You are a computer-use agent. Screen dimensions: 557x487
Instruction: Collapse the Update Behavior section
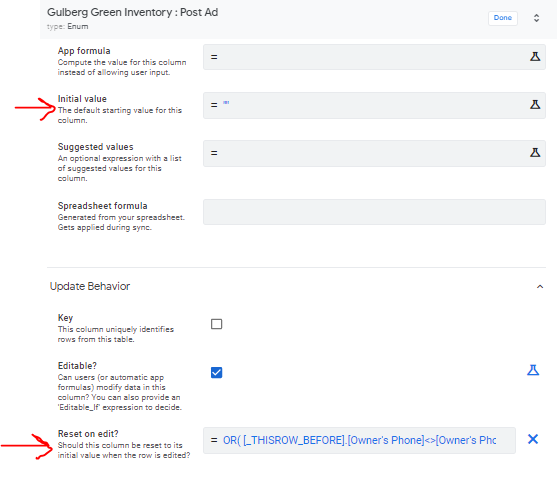[x=540, y=286]
